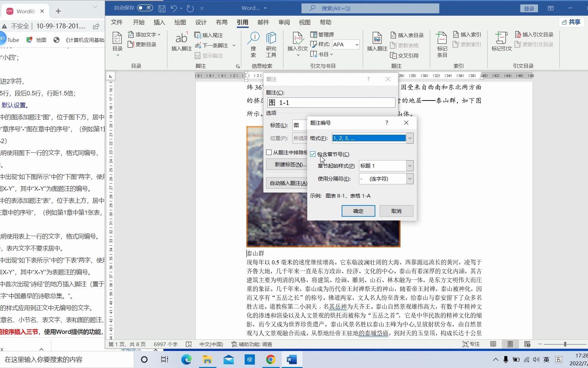Image resolution: width=588 pixels, height=368 pixels.
Task: Click the 自动插入题注 button
Action: [287, 183]
